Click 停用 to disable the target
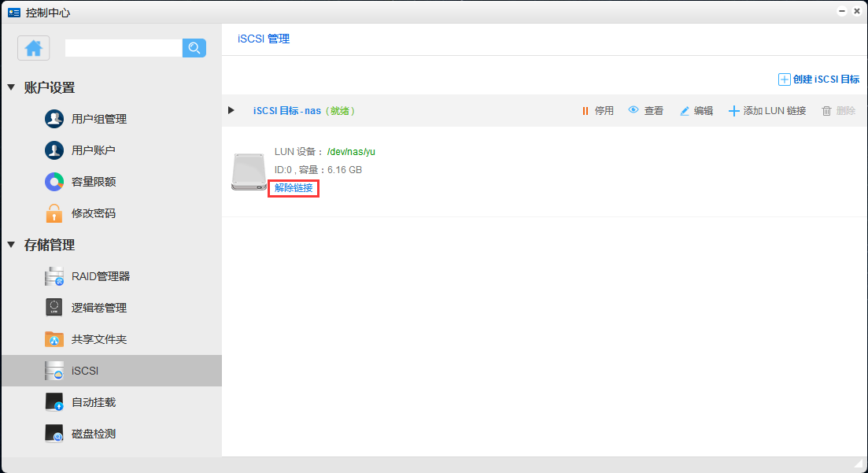This screenshot has width=868, height=473. click(604, 111)
